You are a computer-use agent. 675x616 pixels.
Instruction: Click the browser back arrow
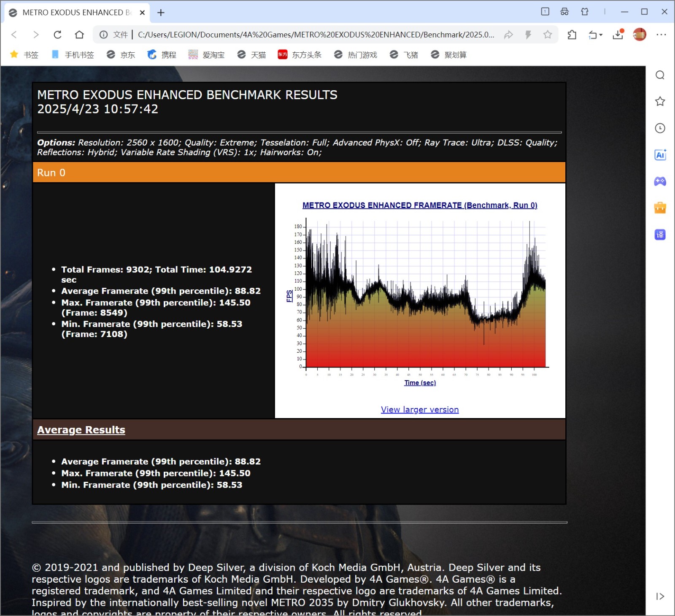click(14, 35)
